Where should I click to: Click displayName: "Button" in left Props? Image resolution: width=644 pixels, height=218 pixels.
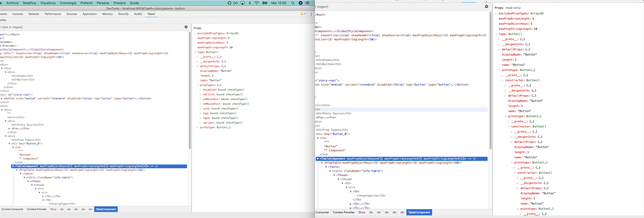click(216, 71)
